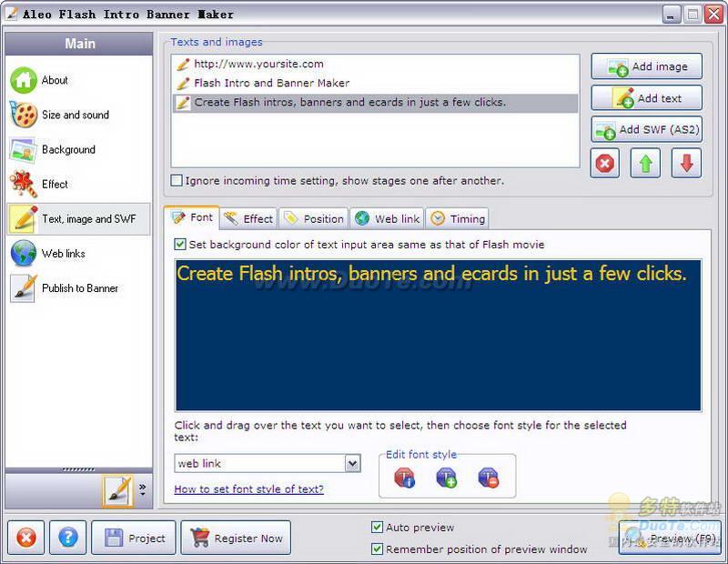Select the http://www.yoursite.com list entry
This screenshot has height=564, width=728.
coord(375,64)
